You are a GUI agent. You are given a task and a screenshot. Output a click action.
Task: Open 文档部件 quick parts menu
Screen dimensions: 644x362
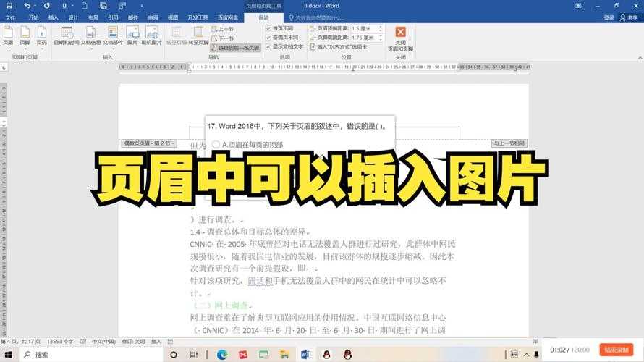tap(113, 36)
